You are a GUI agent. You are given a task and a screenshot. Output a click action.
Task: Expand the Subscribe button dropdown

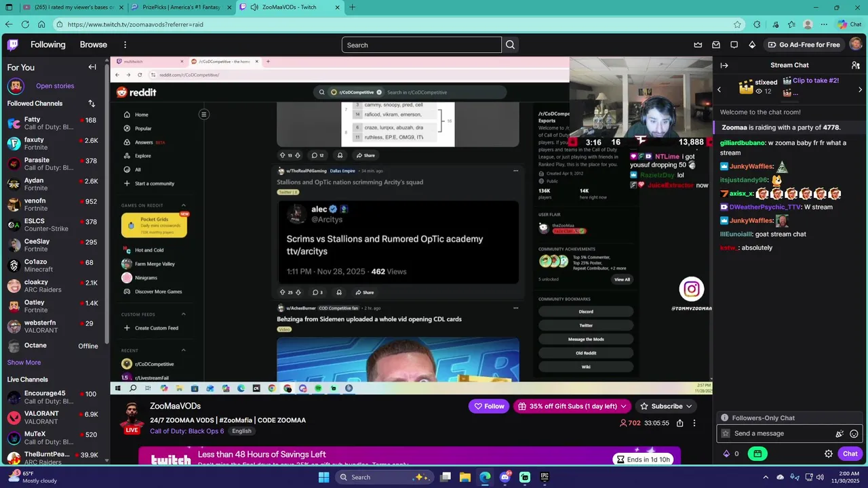click(689, 407)
